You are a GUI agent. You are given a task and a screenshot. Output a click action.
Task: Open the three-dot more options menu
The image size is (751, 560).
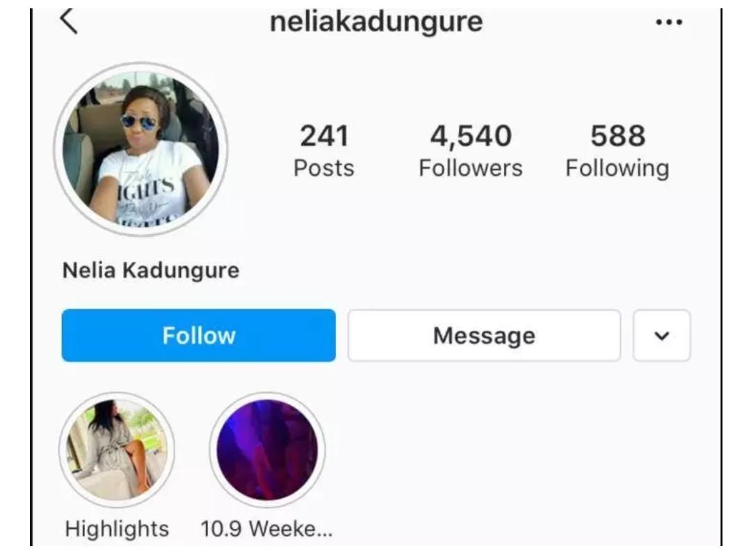click(x=669, y=22)
